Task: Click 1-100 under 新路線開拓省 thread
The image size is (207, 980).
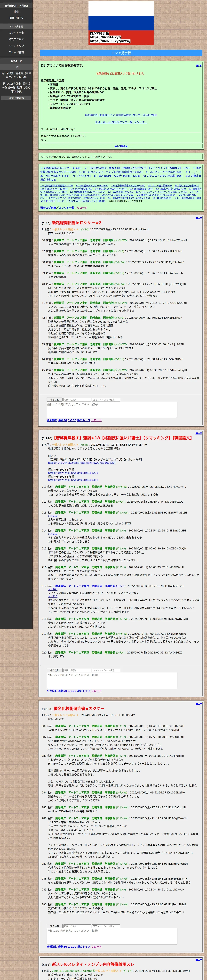Action: (72, 420)
